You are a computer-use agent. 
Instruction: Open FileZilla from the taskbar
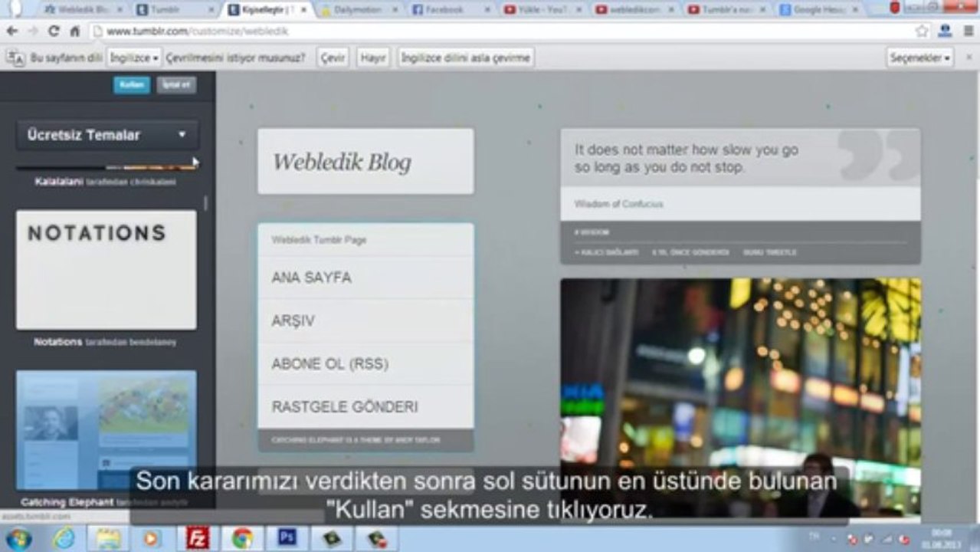point(198,539)
